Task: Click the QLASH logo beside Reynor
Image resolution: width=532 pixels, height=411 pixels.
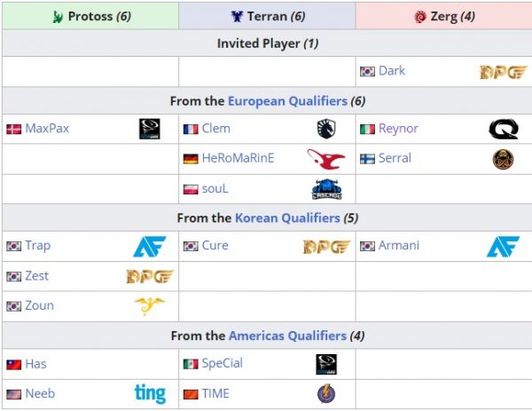Action: [504, 129]
